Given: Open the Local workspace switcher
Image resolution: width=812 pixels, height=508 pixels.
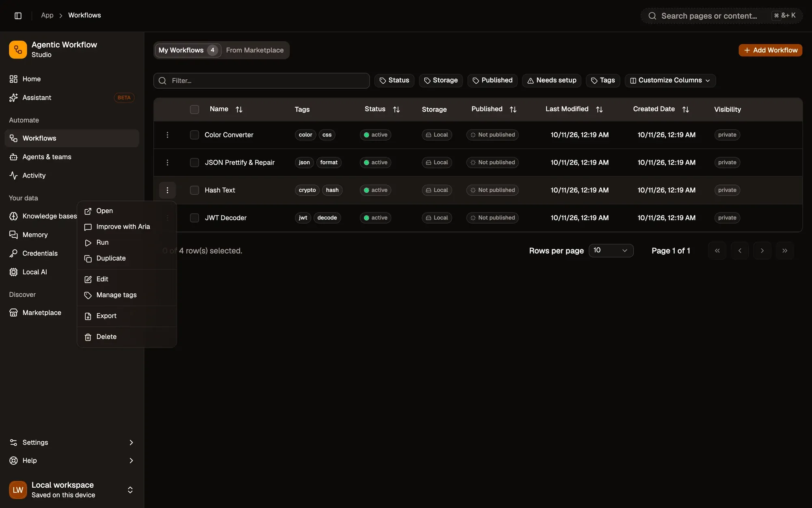Looking at the screenshot, I should coord(72,490).
